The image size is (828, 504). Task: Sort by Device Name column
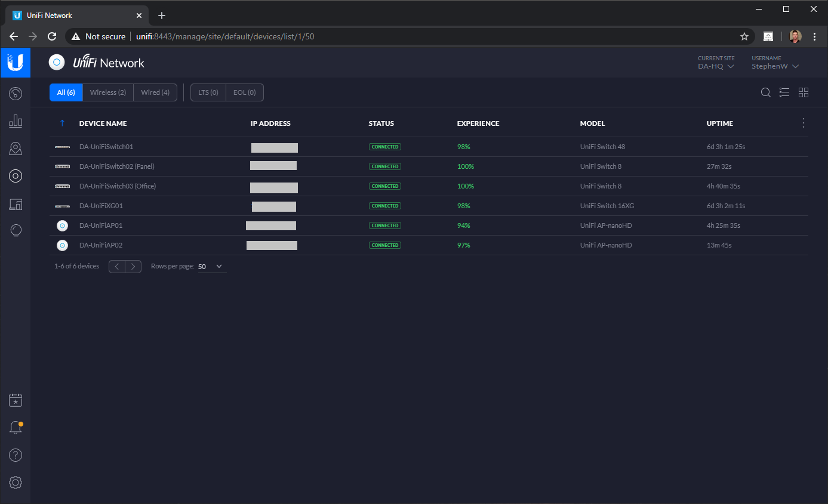pos(103,123)
